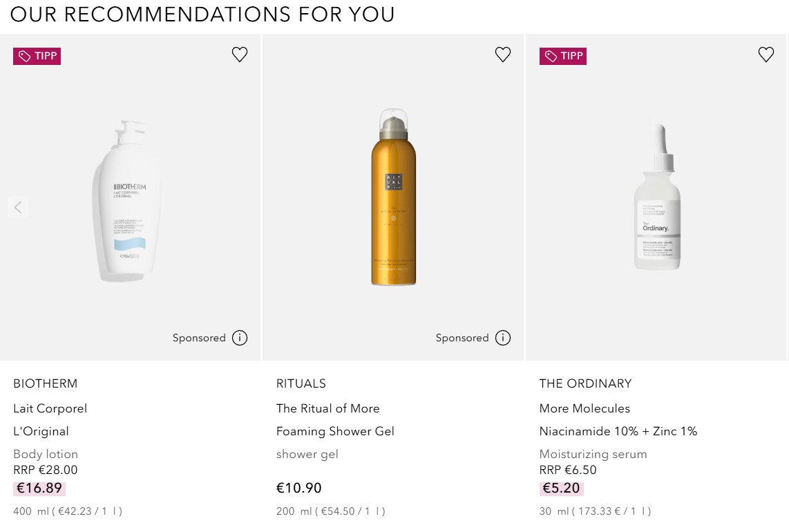Viewport: 789px width, 532px height.
Task: Toggle wishlist heart on Rituals shower gel
Action: point(503,55)
